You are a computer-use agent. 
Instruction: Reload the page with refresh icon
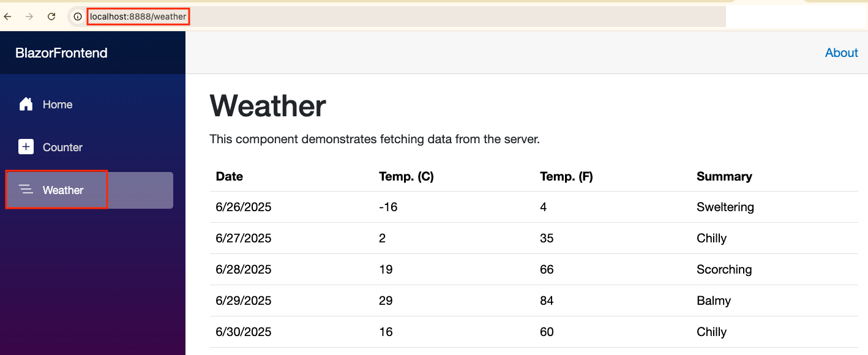click(x=51, y=17)
